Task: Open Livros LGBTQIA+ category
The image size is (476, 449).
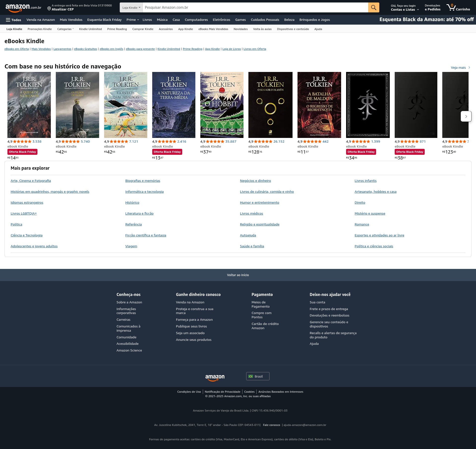Action: [x=24, y=213]
